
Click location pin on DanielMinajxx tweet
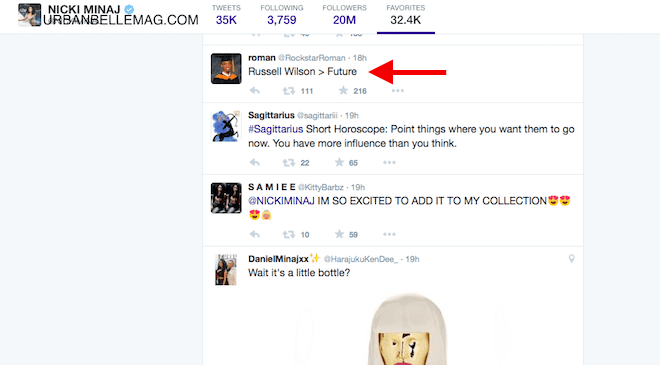pyautogui.click(x=571, y=258)
